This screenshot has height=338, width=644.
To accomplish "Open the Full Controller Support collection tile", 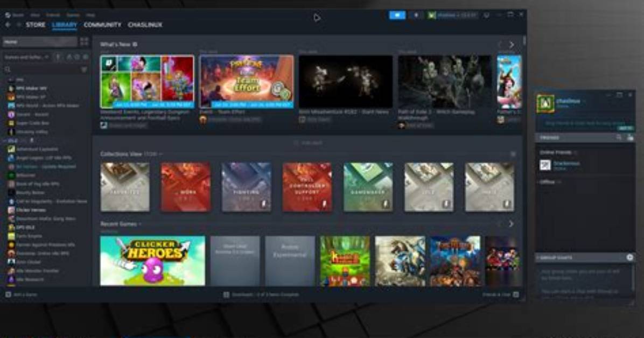I will coord(307,187).
